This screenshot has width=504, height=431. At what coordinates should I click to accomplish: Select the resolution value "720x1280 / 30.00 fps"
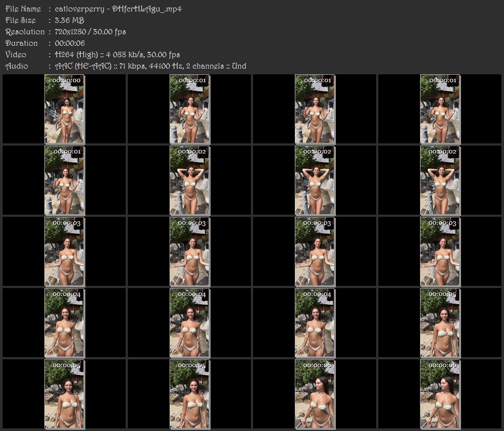(x=91, y=32)
